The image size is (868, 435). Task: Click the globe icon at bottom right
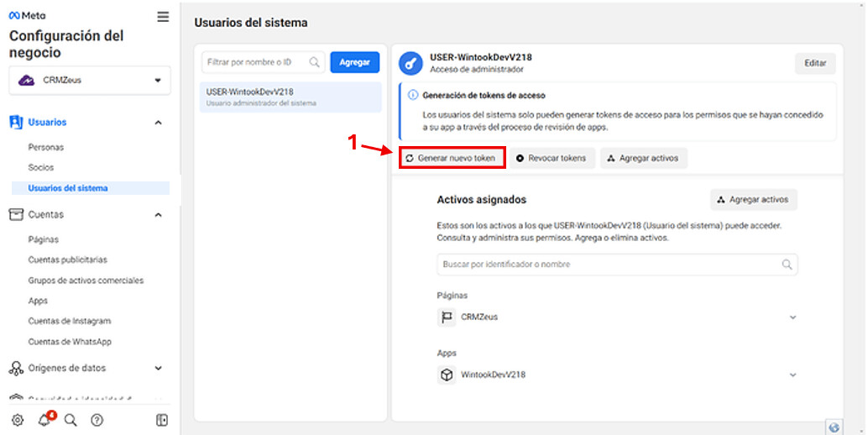(834, 427)
